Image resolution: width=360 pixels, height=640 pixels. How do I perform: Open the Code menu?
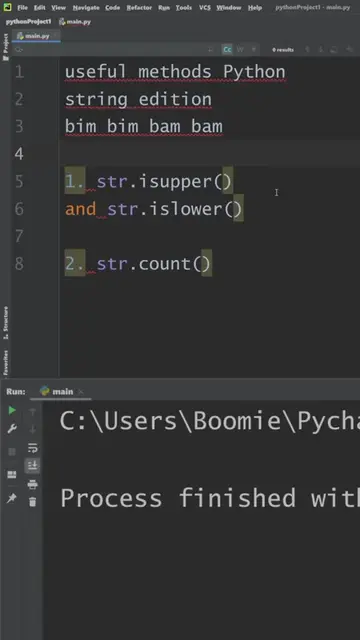[x=113, y=8]
